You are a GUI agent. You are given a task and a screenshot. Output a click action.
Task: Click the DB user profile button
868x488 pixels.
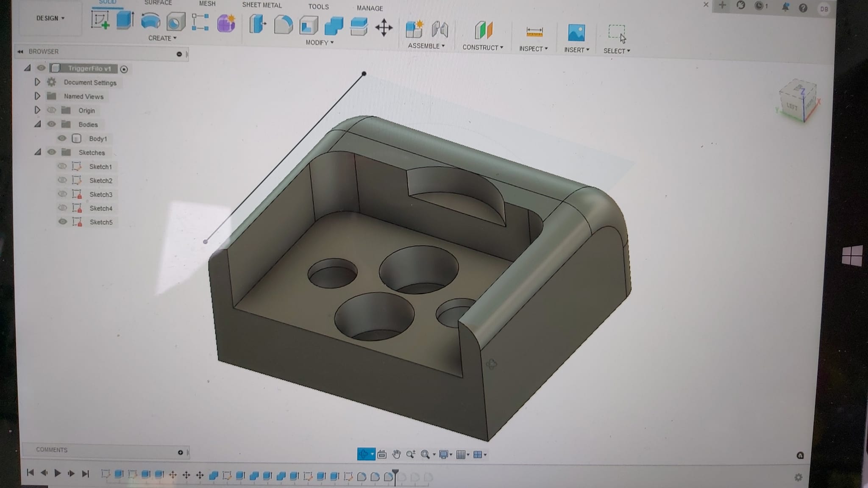tap(823, 9)
